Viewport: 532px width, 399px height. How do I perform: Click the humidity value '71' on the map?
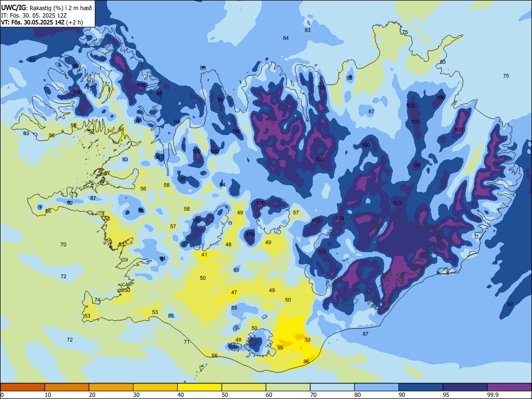187,342
